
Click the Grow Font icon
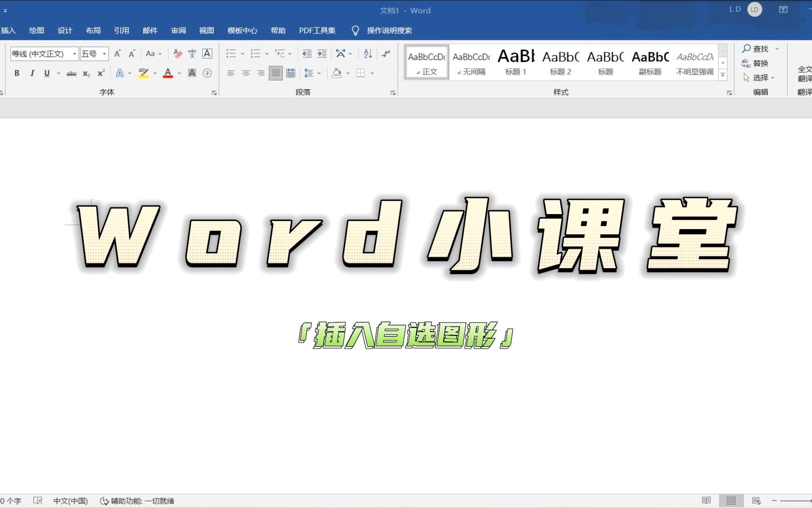[117, 54]
